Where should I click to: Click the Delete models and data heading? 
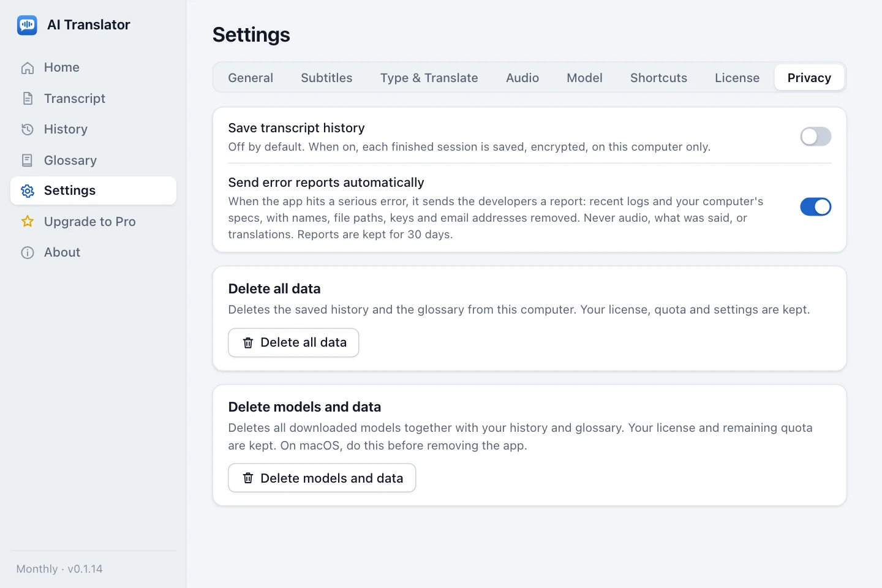pos(304,407)
